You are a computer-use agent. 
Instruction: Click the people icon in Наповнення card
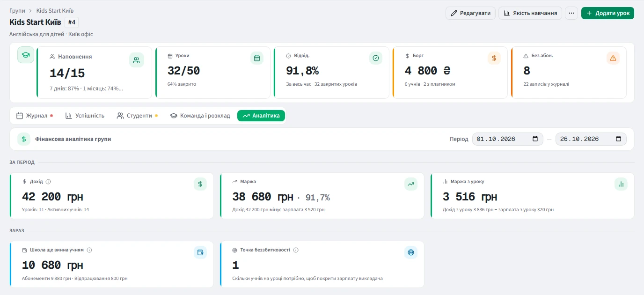pos(137,60)
